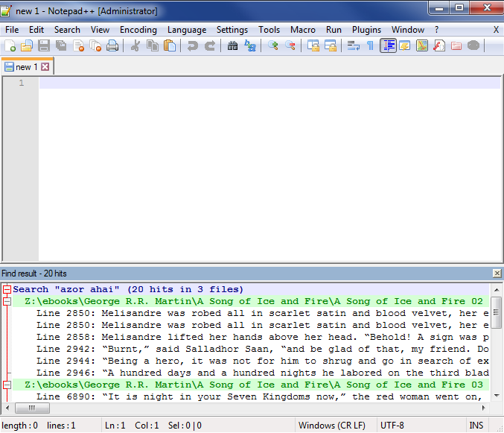Toggle 'INS' insert mode in status bar

476,426
